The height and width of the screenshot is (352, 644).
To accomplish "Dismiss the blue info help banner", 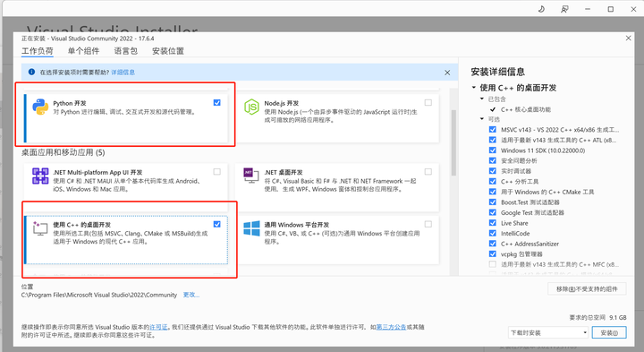I will pyautogui.click(x=447, y=73).
